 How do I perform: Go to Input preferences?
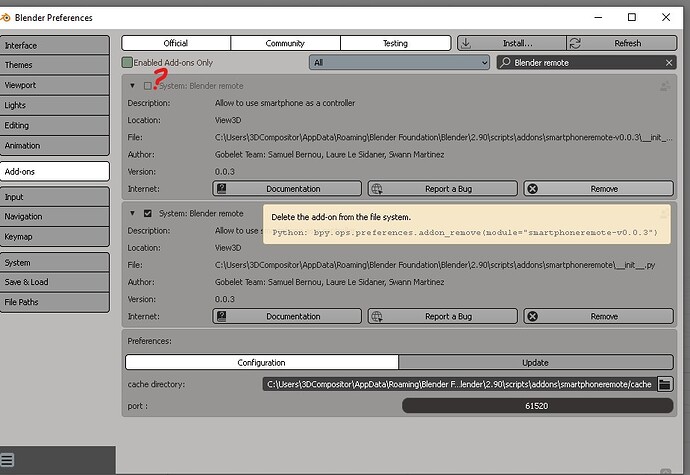click(x=55, y=197)
